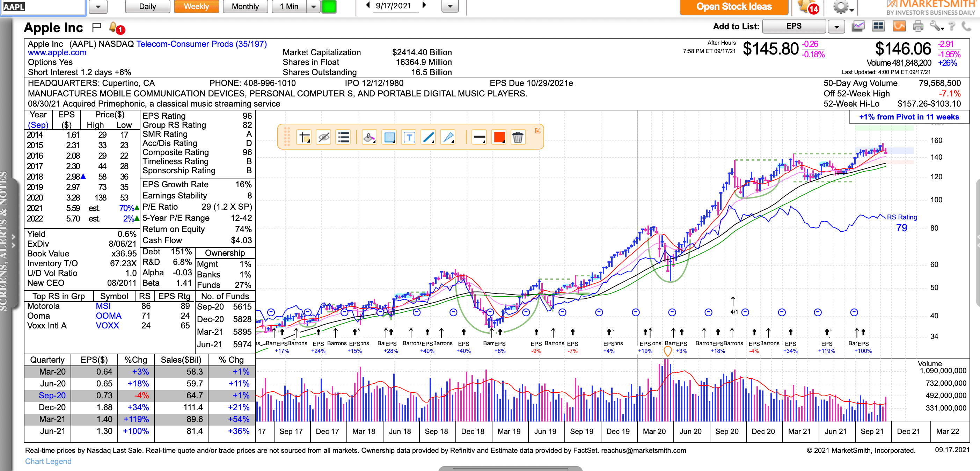Grab the drawing toolbar dotted handle
The width and height of the screenshot is (980, 471).
click(x=287, y=137)
